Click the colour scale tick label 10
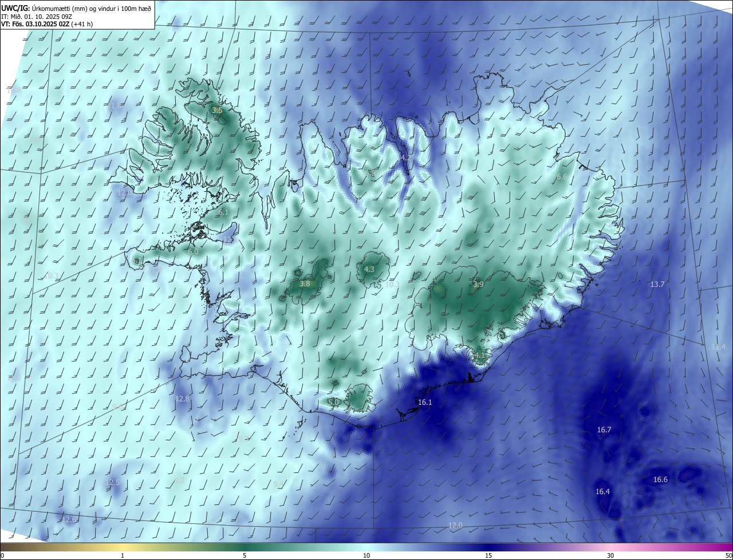733x560 pixels. pos(366,556)
